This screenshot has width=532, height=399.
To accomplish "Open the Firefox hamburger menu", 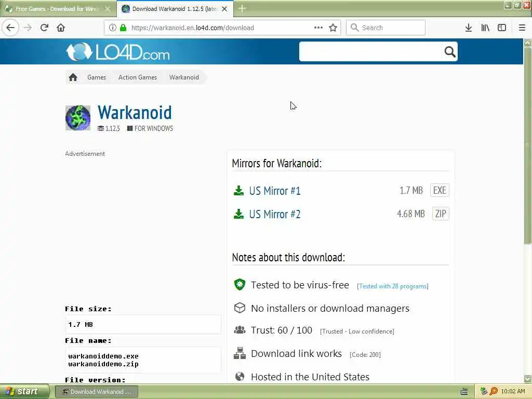I will [522, 28].
